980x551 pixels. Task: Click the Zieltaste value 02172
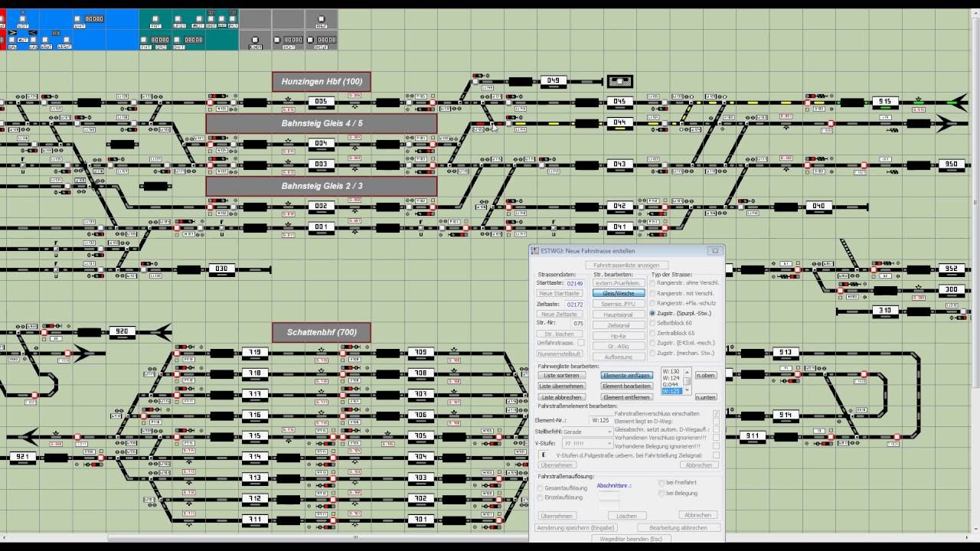575,305
